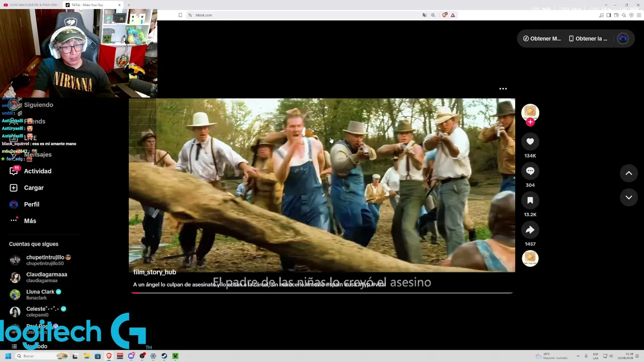
Task: Click the Cargar upload plus icon
Action: (14, 188)
